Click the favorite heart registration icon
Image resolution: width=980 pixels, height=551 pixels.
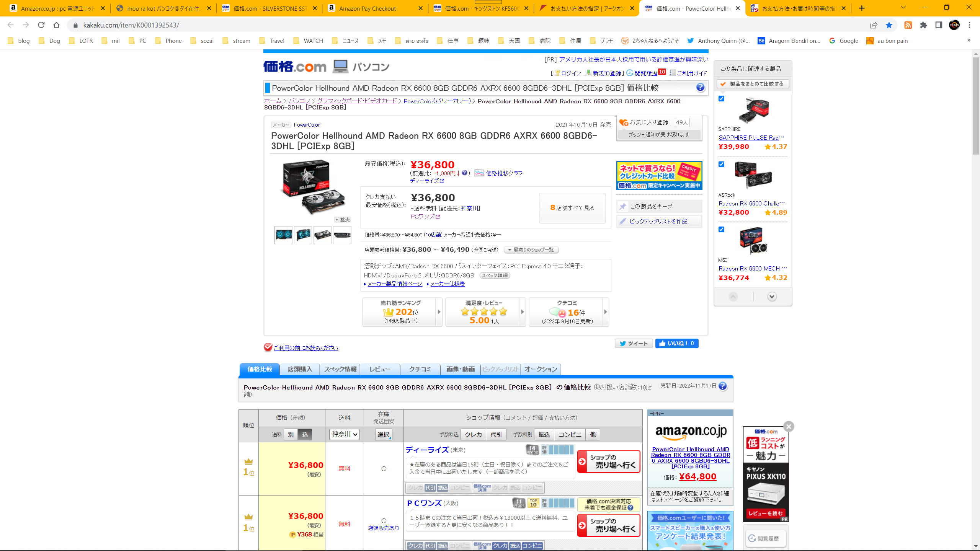point(623,122)
